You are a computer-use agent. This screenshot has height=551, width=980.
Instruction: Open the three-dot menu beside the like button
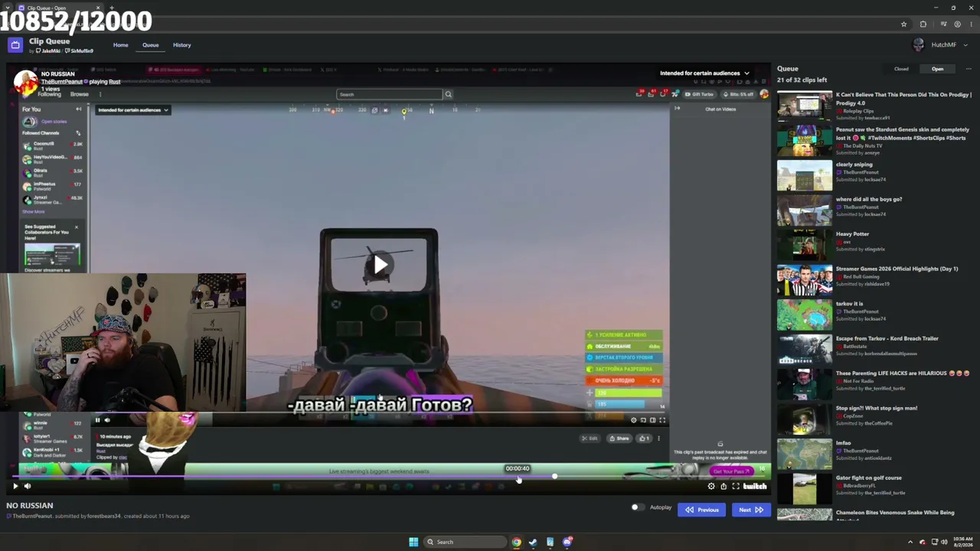658,439
